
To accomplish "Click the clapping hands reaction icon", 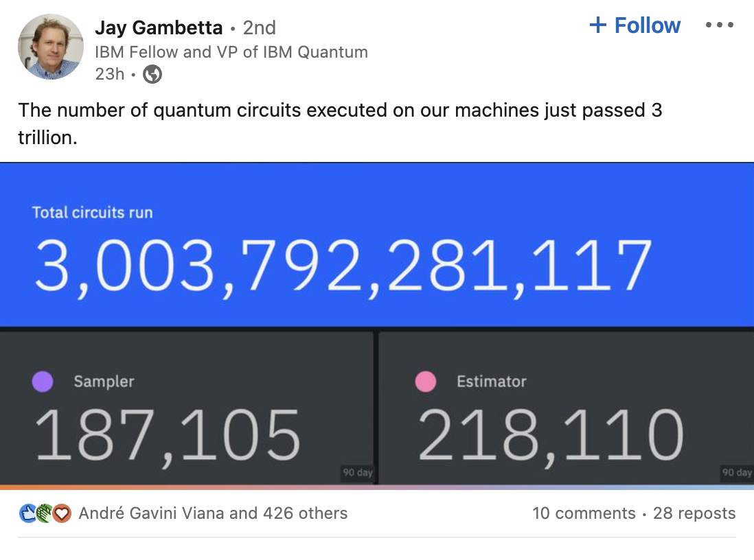I will coord(43,513).
